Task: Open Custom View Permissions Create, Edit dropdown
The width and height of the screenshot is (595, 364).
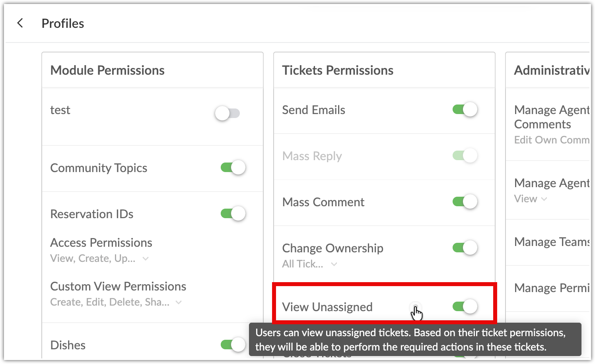Action: pyautogui.click(x=116, y=302)
